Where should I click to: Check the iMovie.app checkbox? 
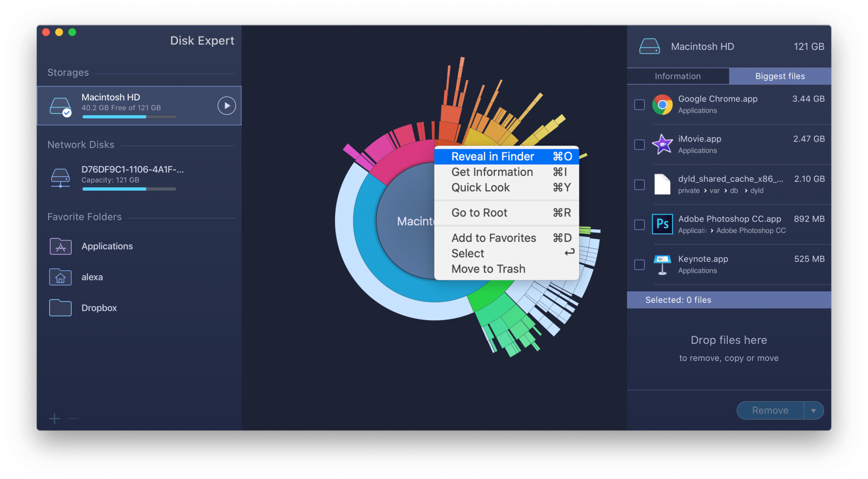tap(639, 144)
